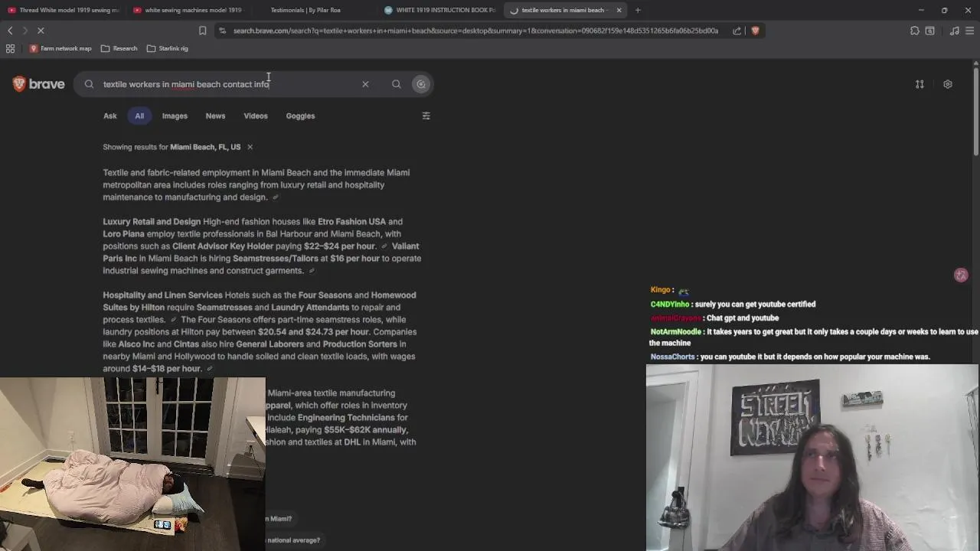Image resolution: width=980 pixels, height=551 pixels.
Task: Click C4NDYinho's chat message
Action: click(733, 305)
